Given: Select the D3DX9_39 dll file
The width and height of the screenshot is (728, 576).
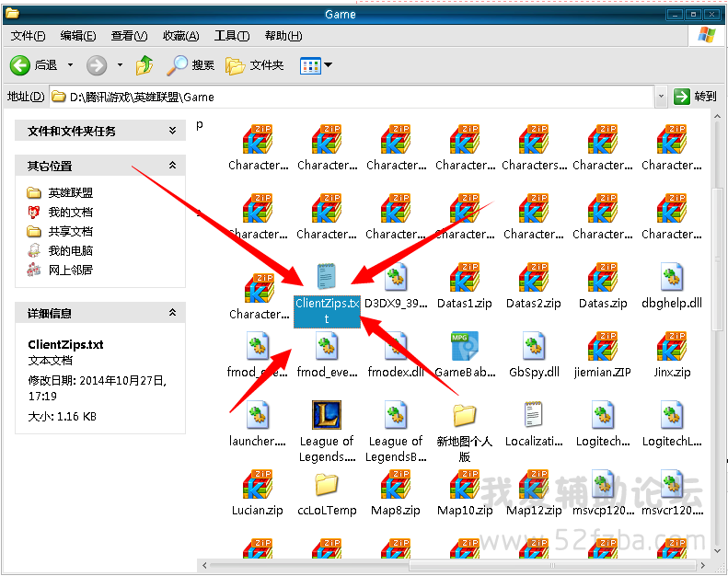Looking at the screenshot, I should click(x=396, y=286).
